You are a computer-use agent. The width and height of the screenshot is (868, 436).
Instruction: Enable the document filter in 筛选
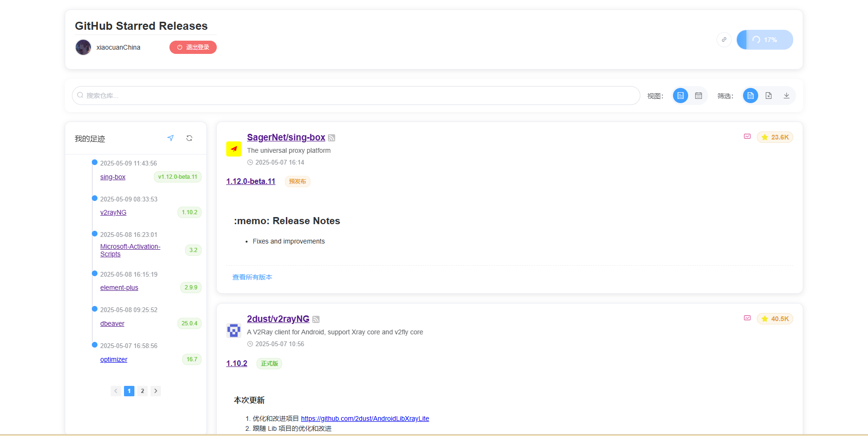750,95
